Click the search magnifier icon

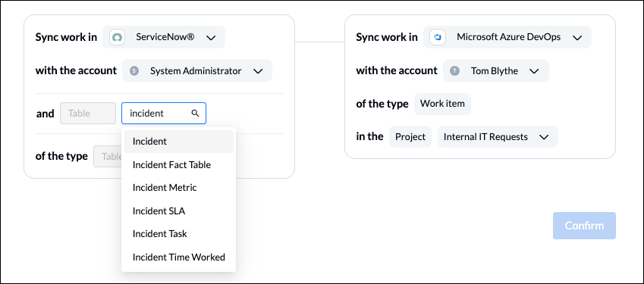[x=196, y=113]
